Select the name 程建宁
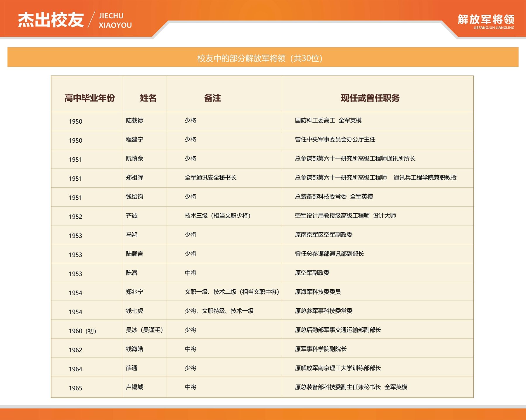The height and width of the screenshot is (420, 526). point(134,139)
